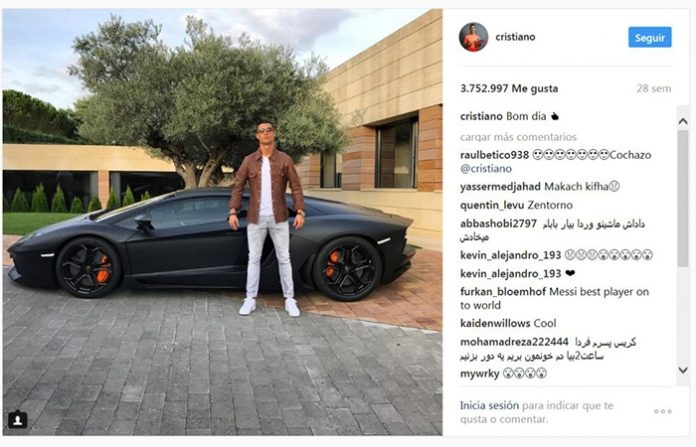The image size is (696, 447).
Task: Click the scroll-down arrow in the comments
Action: click(683, 370)
